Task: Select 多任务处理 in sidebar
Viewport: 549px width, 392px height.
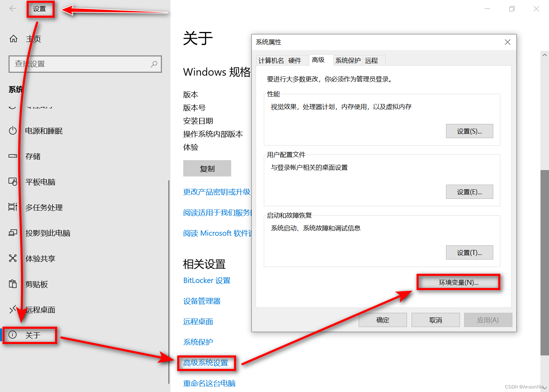Action: coord(44,208)
